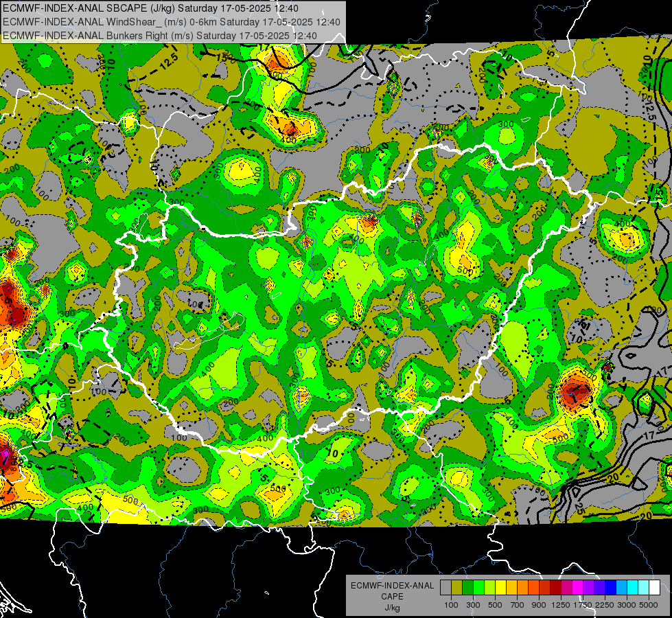Pick the orange legend swatch above 700

pos(522,588)
